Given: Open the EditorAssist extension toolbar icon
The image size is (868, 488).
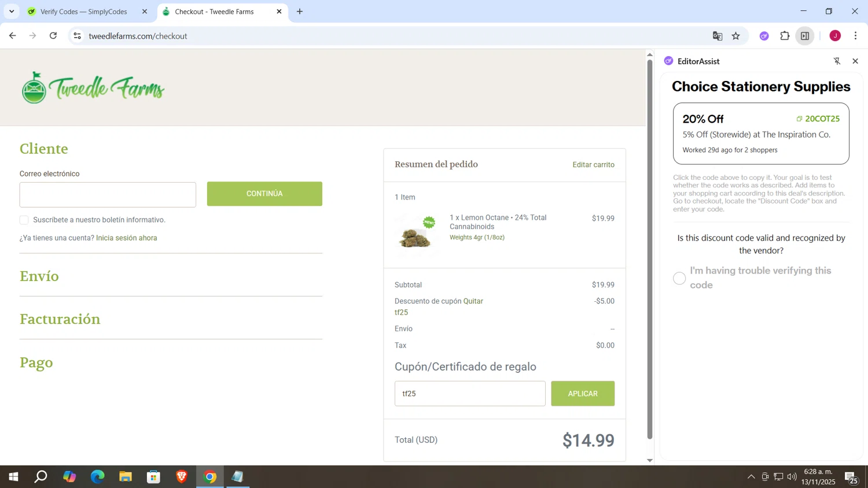Looking at the screenshot, I should point(764,36).
